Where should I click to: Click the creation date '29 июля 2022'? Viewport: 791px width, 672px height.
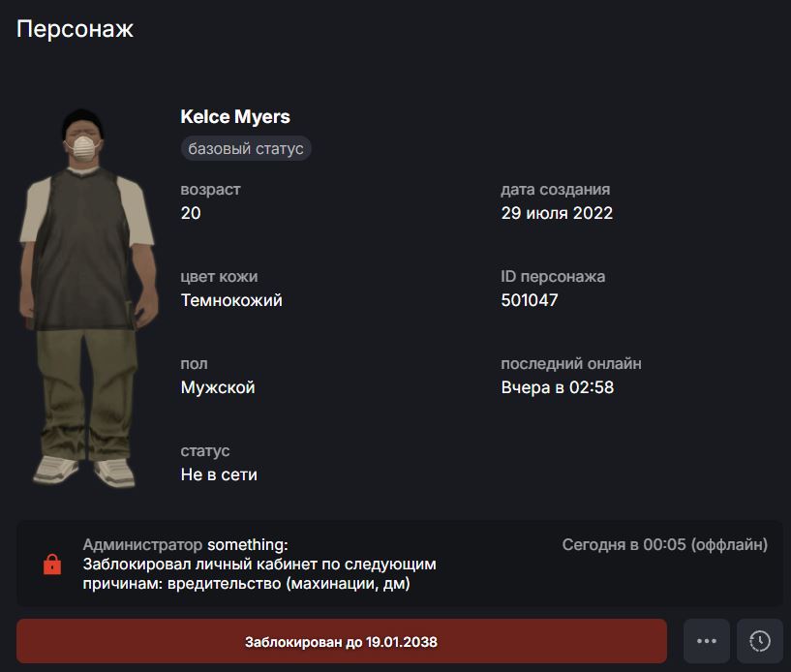pyautogui.click(x=557, y=213)
